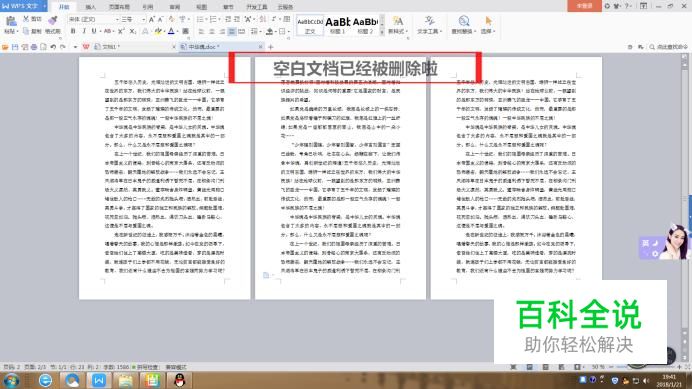Toggle Italic formatting
Screen dimensions: 692x389
tap(84, 31)
